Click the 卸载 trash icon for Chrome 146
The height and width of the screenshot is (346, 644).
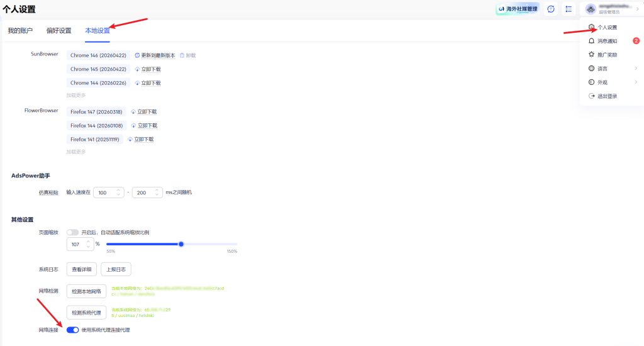tap(182, 55)
